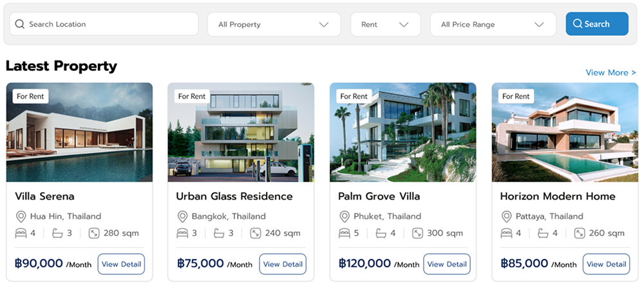The width and height of the screenshot is (644, 286).
Task: Click the location pin icon beside Bangkok
Action: [x=182, y=216]
